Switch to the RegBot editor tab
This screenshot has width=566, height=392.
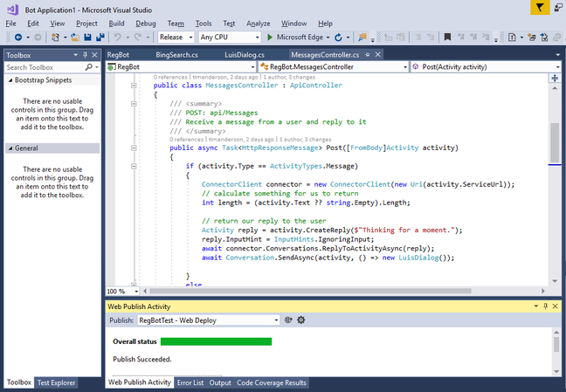point(118,55)
